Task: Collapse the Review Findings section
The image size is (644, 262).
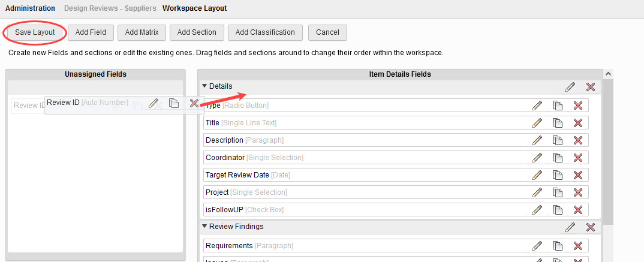Action: pos(204,226)
